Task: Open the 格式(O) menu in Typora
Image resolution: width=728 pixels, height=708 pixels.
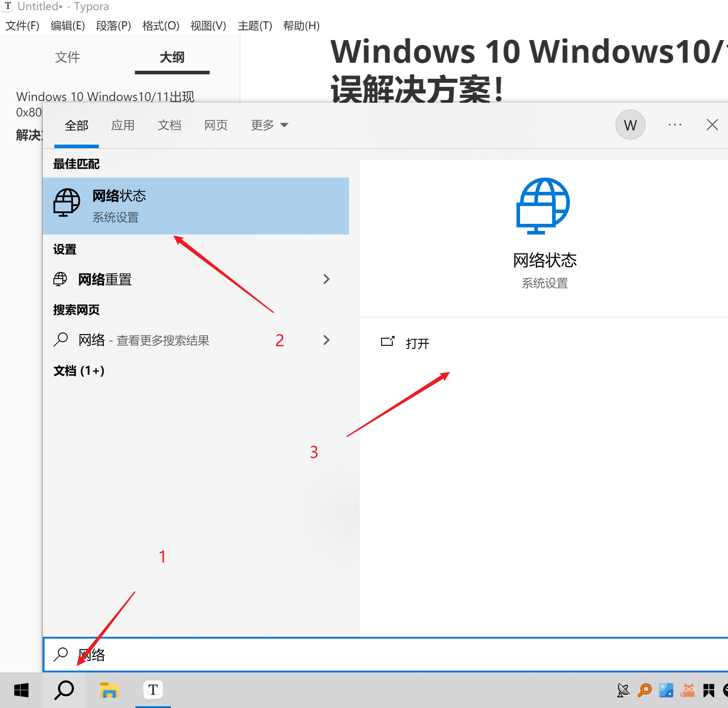Action: pos(161,26)
